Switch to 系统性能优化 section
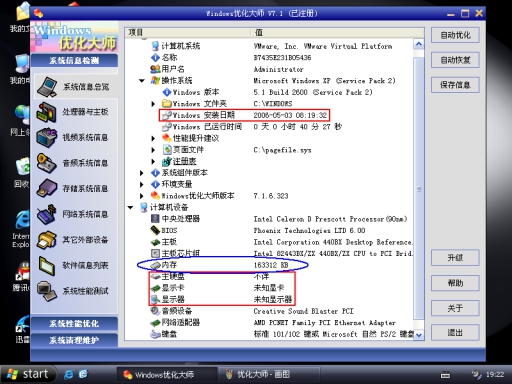 pyautogui.click(x=74, y=324)
